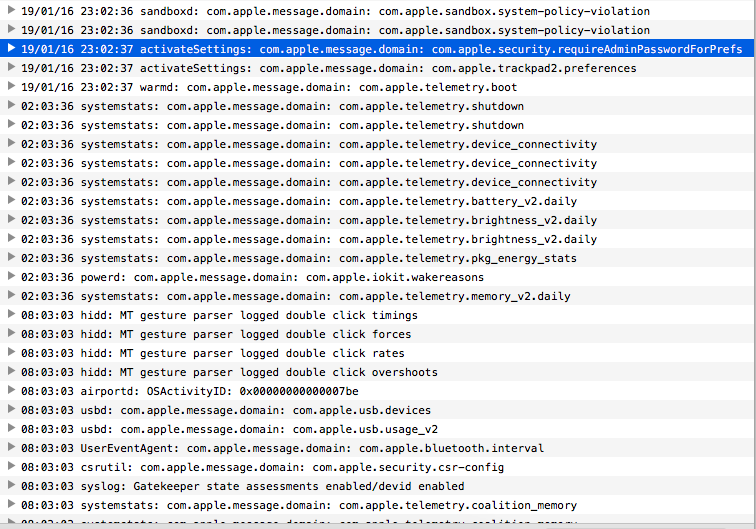Expand the double click overshoots entry triangle
Viewport: 756px width, 529px height.
coord(12,371)
